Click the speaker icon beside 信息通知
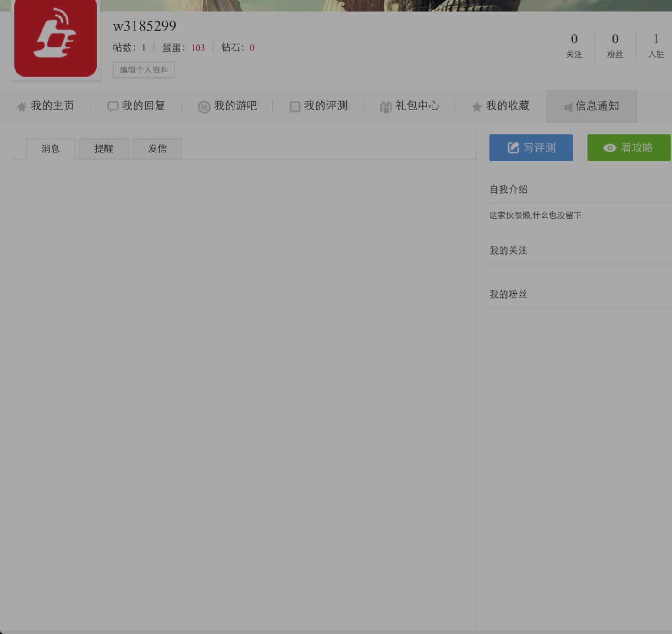The width and height of the screenshot is (672, 634). pos(568,107)
